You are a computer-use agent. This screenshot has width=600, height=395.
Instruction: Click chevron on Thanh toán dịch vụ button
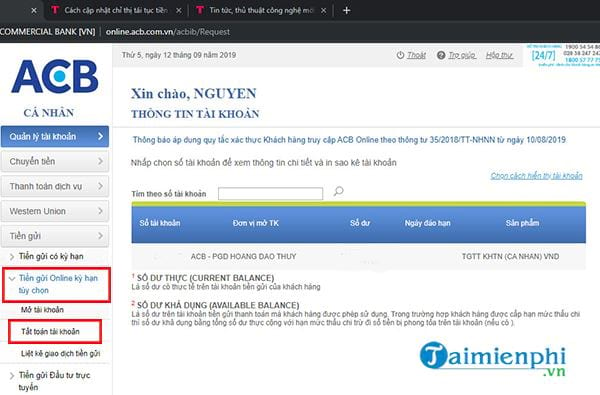(x=100, y=186)
